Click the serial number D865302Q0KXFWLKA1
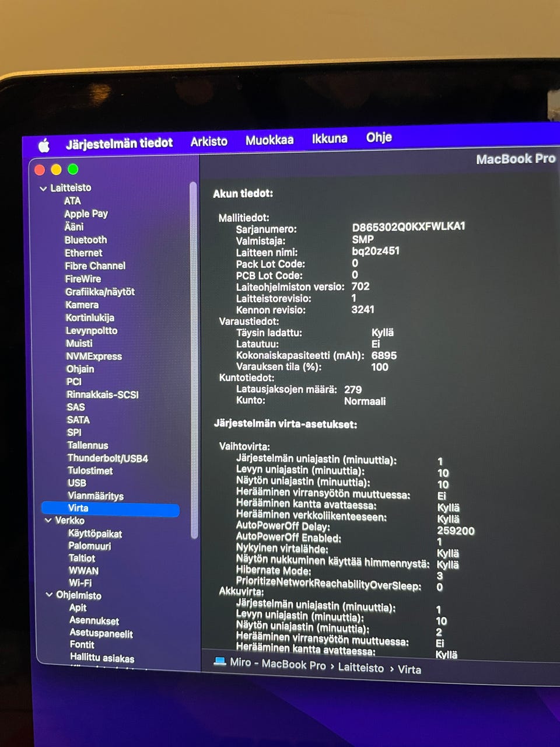The height and width of the screenshot is (747, 560). click(x=408, y=227)
